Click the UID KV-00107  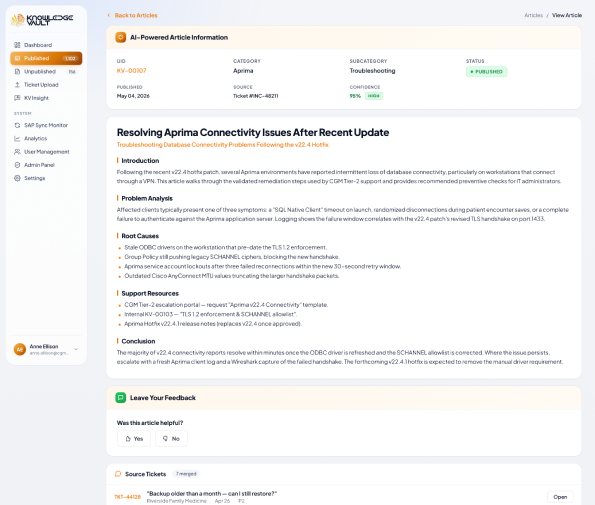[x=131, y=71]
